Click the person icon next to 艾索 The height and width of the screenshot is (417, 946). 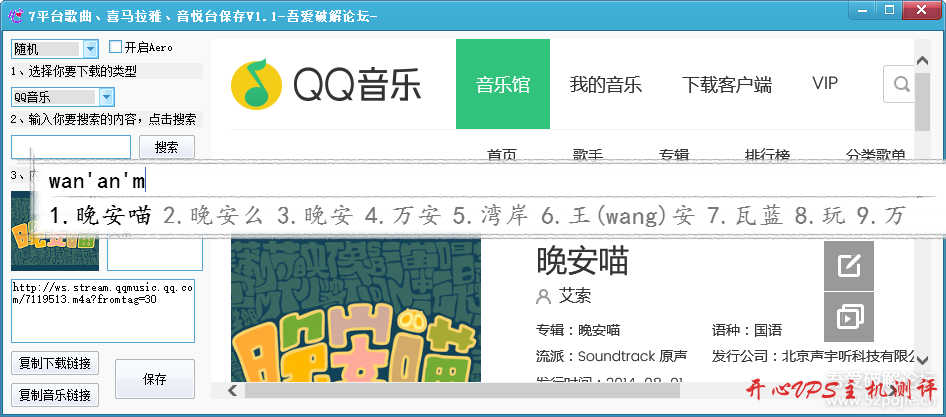[x=544, y=296]
